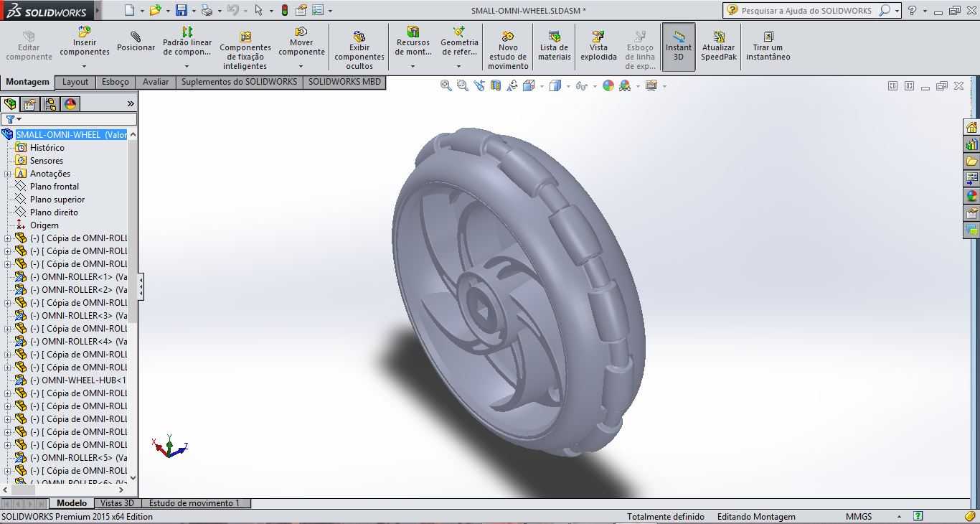980x524 pixels.
Task: Select Sensores in the feature tree
Action: pyautogui.click(x=47, y=161)
